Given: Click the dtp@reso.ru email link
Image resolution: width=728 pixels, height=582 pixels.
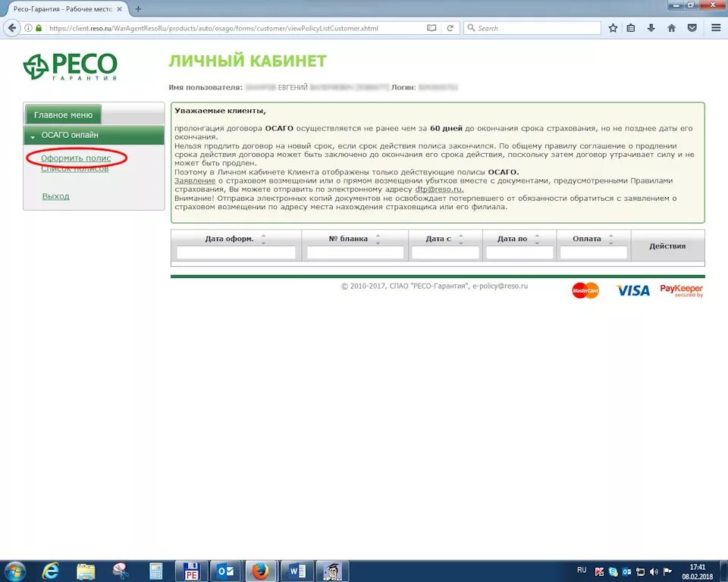Looking at the screenshot, I should coord(439,189).
